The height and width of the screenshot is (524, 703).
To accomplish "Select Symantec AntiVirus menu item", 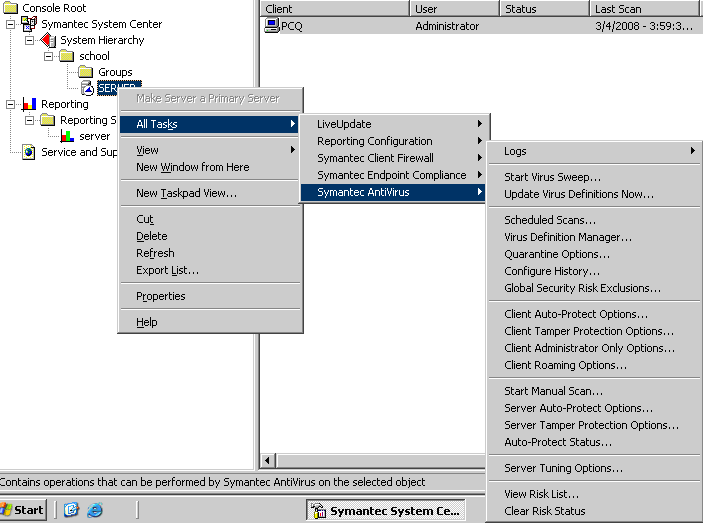I will 393,192.
